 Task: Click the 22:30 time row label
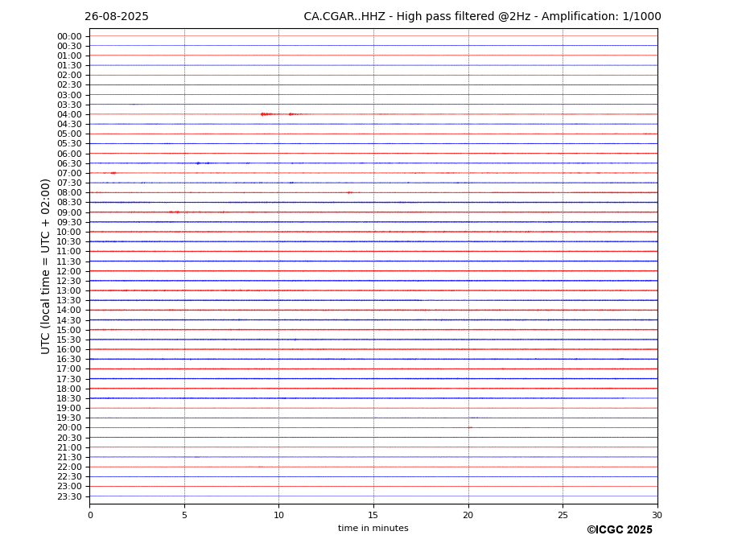coord(69,477)
